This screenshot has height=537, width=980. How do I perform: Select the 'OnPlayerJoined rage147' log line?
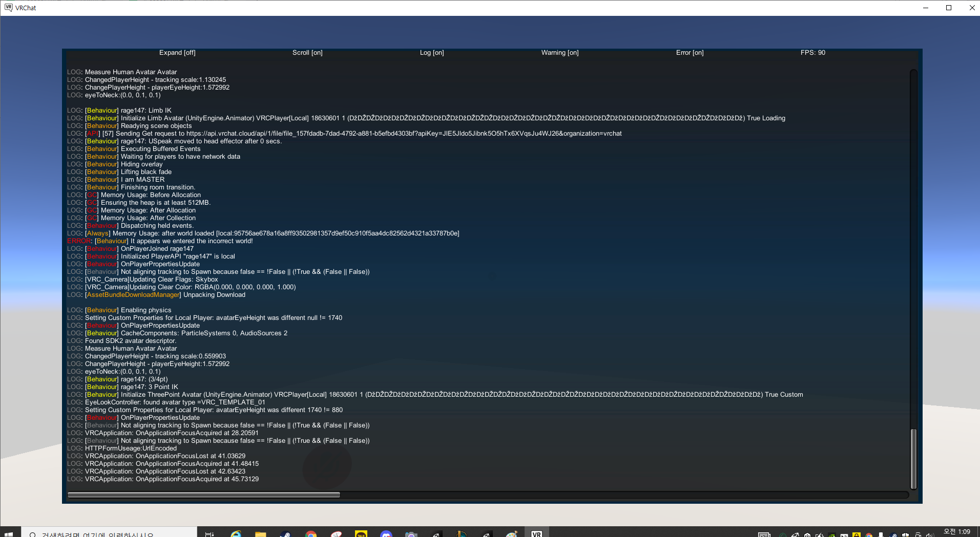pyautogui.click(x=131, y=249)
